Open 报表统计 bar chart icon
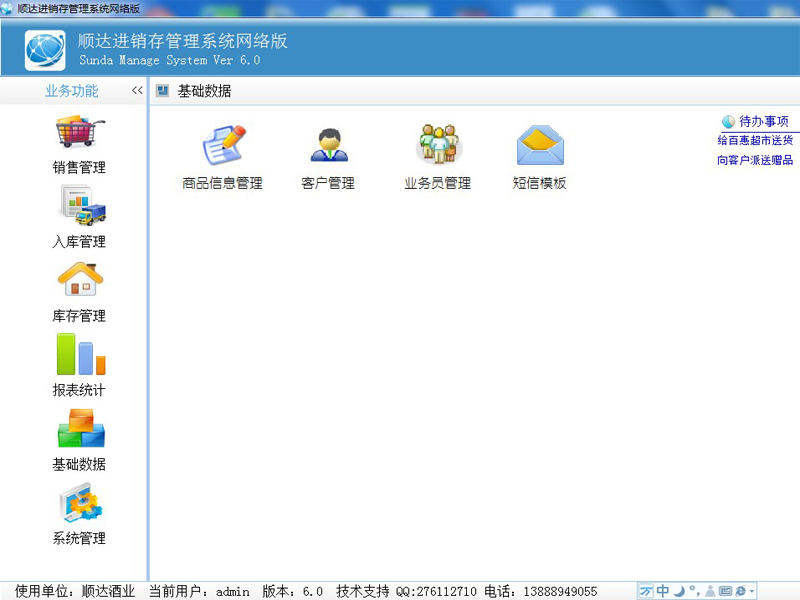The image size is (800, 600). coord(79,355)
